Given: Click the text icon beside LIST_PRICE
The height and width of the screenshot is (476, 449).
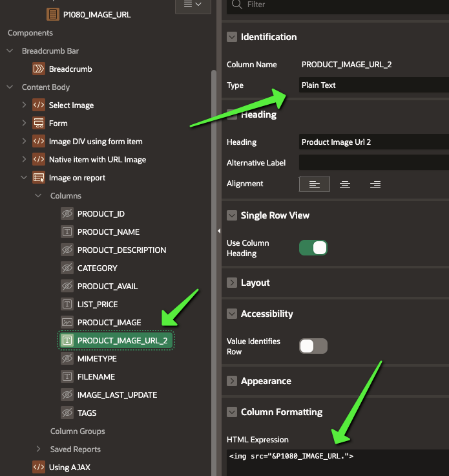Looking at the screenshot, I should click(x=67, y=305).
